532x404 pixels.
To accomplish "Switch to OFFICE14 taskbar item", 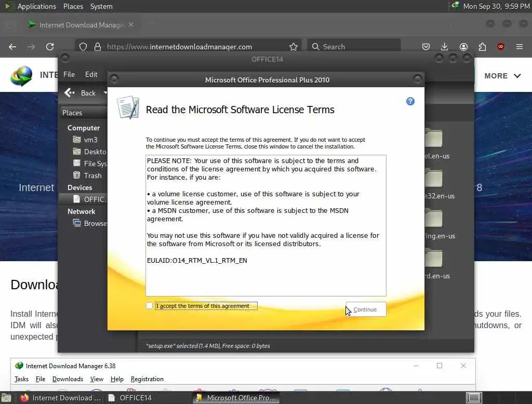I will click(130, 398).
